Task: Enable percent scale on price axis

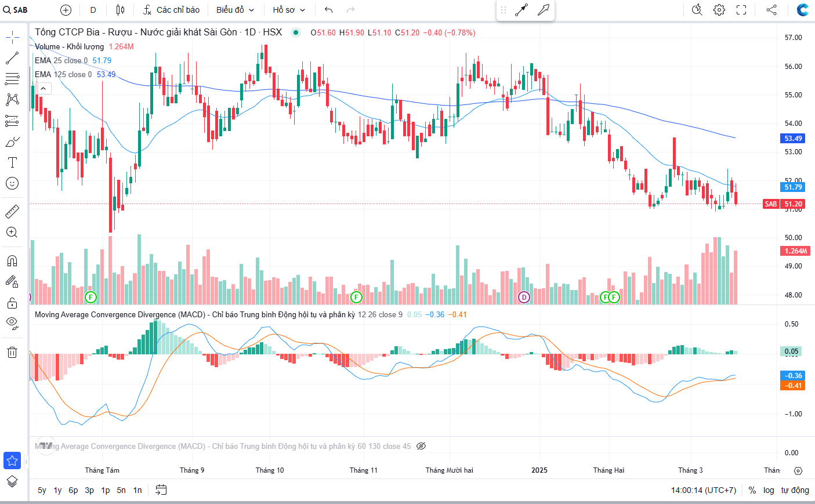Action: pos(752,490)
